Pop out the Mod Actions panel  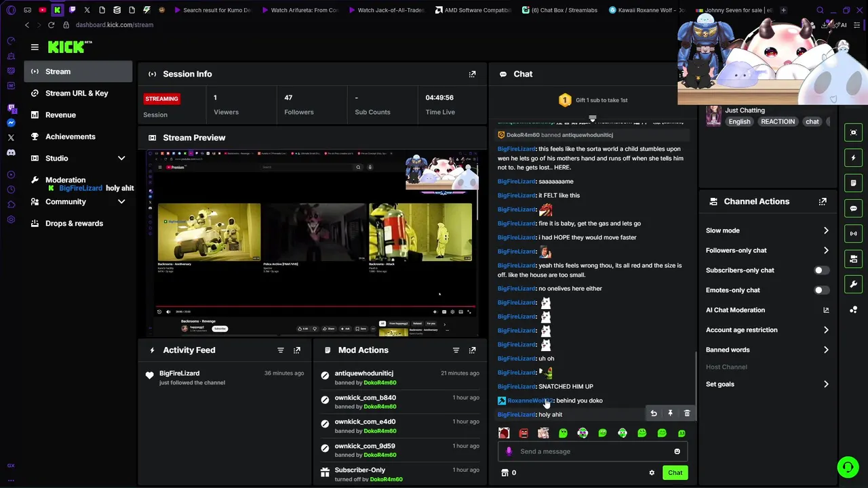(x=472, y=350)
